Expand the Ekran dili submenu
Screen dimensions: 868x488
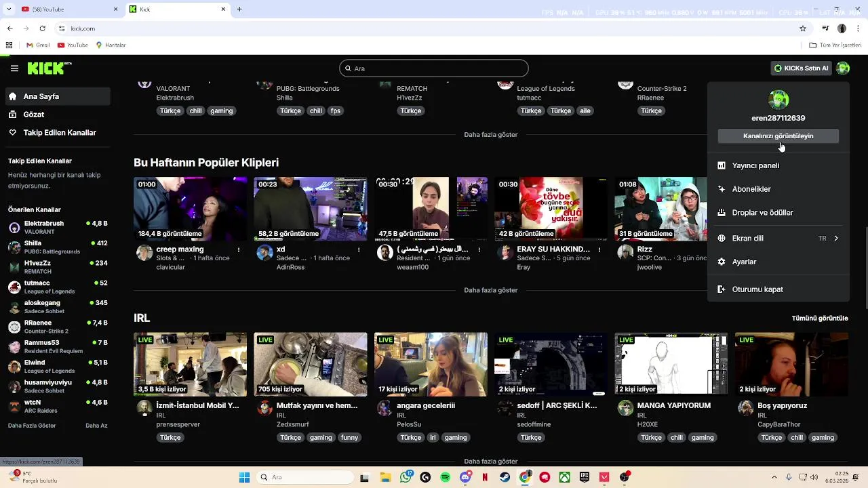click(778, 239)
